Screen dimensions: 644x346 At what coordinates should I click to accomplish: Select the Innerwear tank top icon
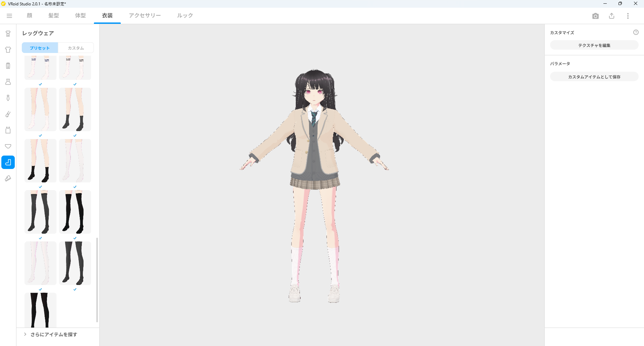(x=8, y=130)
